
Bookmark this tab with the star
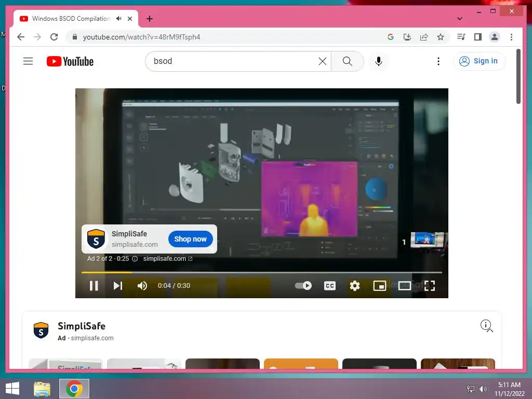coord(441,37)
